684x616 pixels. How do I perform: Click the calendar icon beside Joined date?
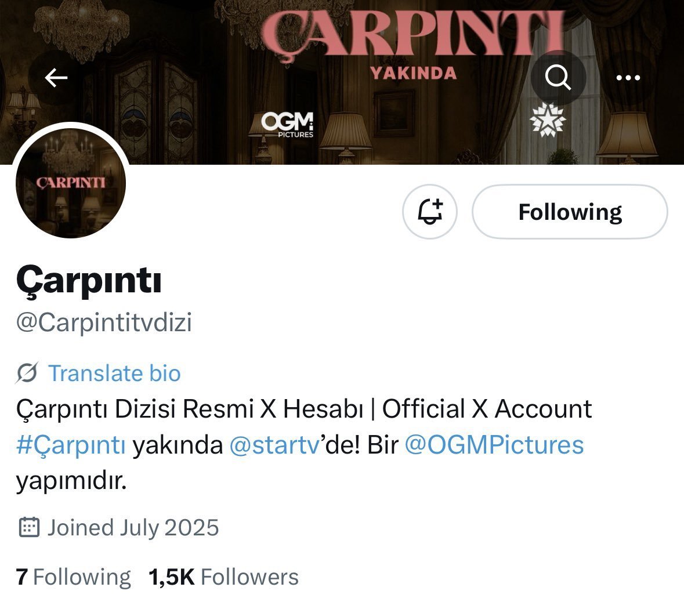pyautogui.click(x=29, y=527)
